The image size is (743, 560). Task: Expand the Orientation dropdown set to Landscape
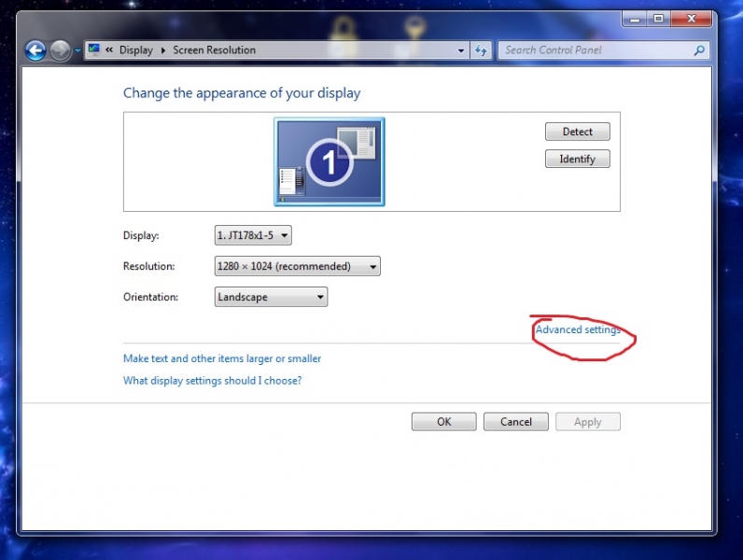pos(271,298)
